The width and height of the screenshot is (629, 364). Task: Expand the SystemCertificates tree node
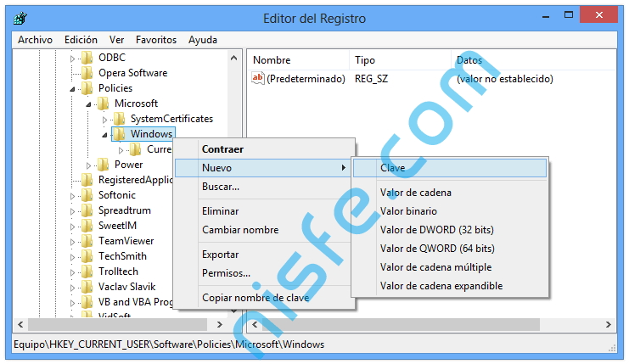(x=105, y=119)
